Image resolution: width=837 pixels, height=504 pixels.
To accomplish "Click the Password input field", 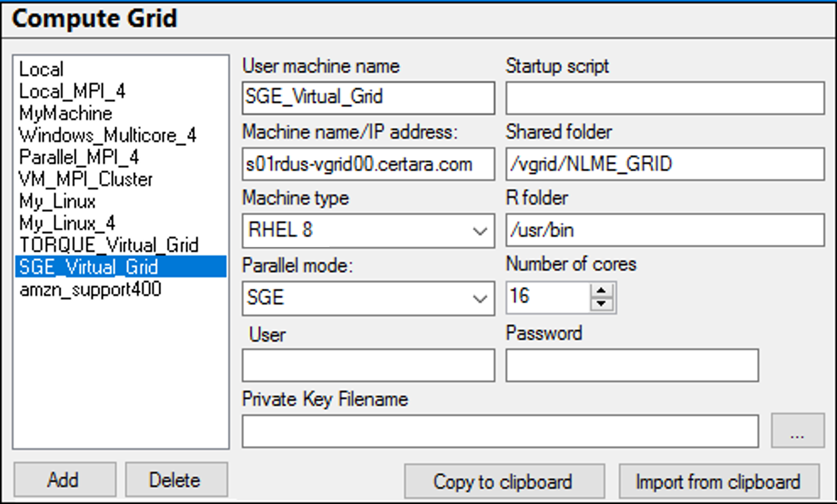I will tap(632, 365).
